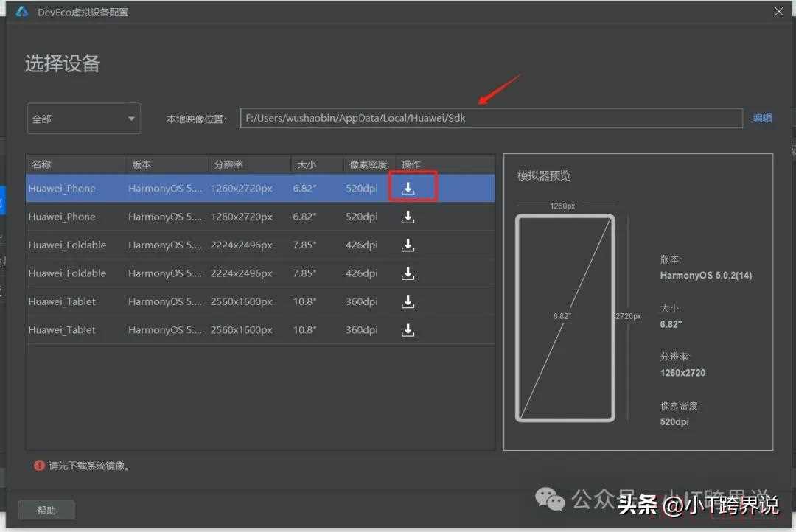Click the 操作 column header
The width and height of the screenshot is (796, 532).
pyautogui.click(x=411, y=164)
